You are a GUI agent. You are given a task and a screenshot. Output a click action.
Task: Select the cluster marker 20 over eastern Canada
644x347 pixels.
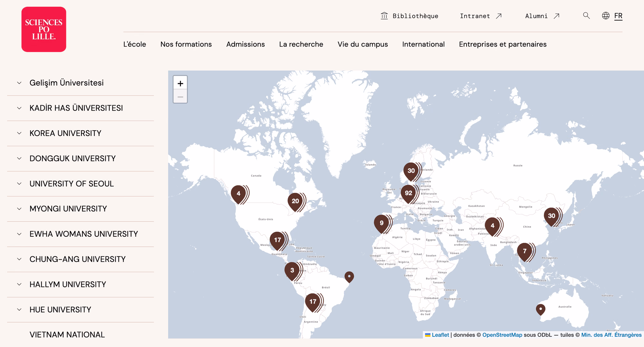[x=296, y=202]
